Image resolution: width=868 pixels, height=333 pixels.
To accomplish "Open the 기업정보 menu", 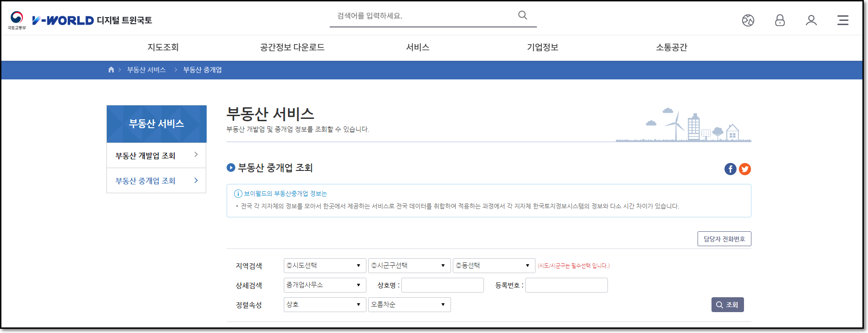I will pyautogui.click(x=542, y=47).
